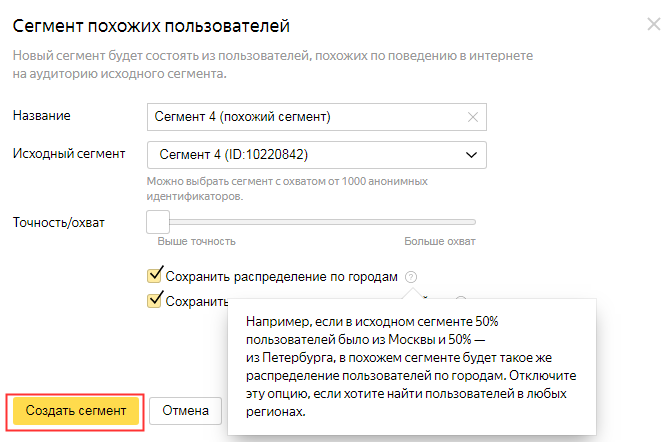The image size is (669, 442).
Task: Click the 'Исходный сегмент' field label
Action: [69, 154]
